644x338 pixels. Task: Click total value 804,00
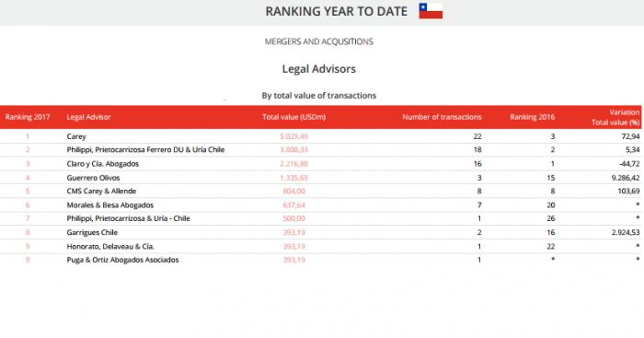pos(293,192)
